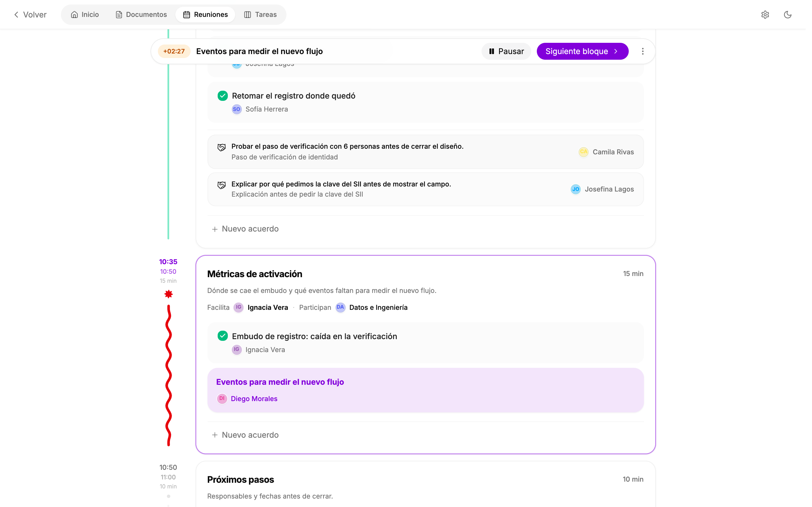
Task: Open the three-dot more options menu
Action: [x=642, y=51]
